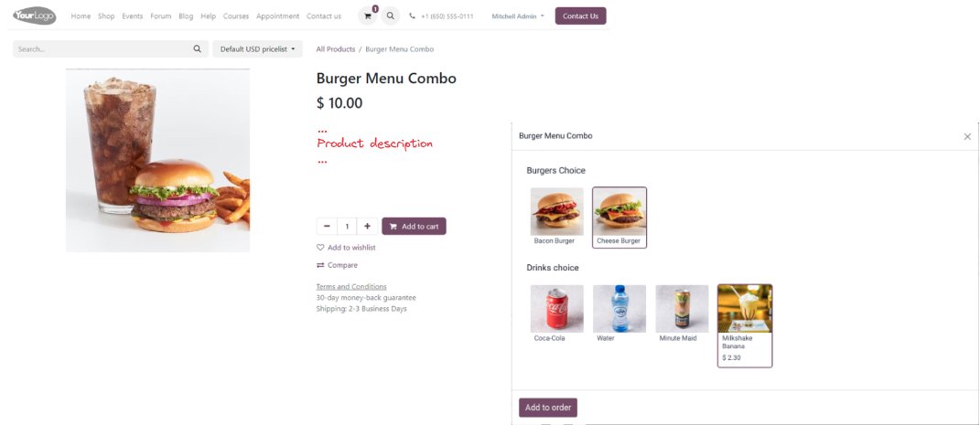Go to the Courses menu item
Image resolution: width=980 pixels, height=425 pixels.
(x=236, y=16)
